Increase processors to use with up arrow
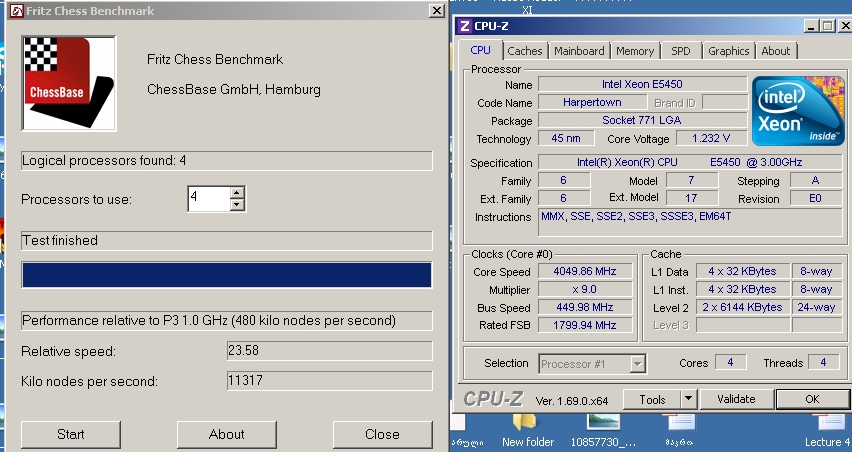The image size is (852, 452). 237,193
